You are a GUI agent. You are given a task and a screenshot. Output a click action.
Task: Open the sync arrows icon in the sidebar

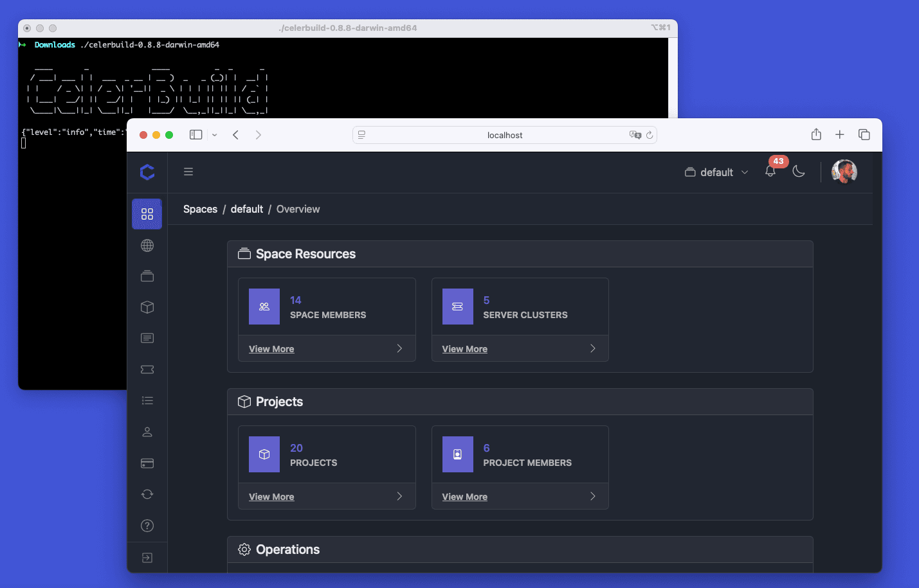(x=147, y=494)
